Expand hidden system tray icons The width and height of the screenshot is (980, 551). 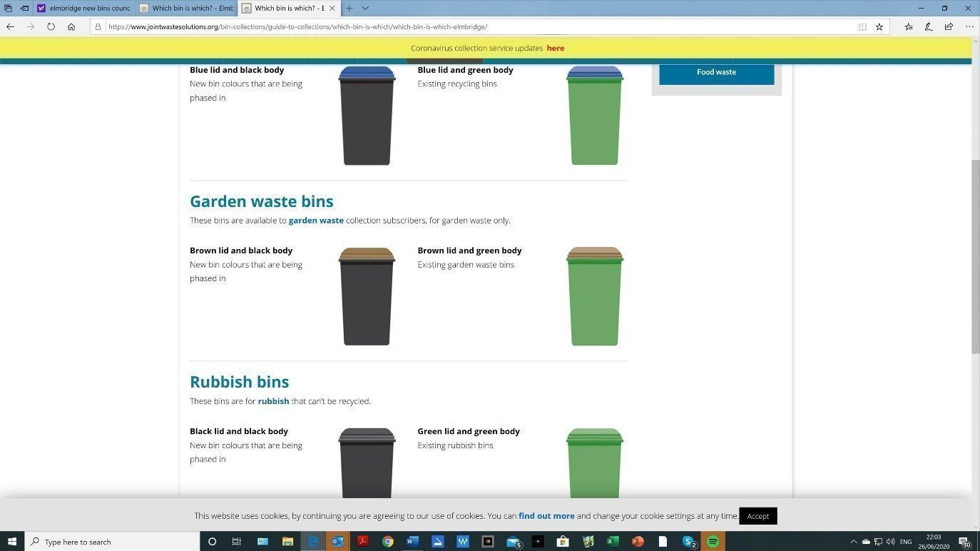tap(854, 541)
